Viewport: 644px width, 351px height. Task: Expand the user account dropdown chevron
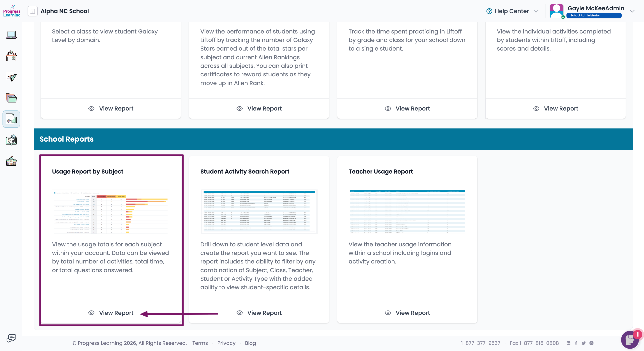[632, 11]
